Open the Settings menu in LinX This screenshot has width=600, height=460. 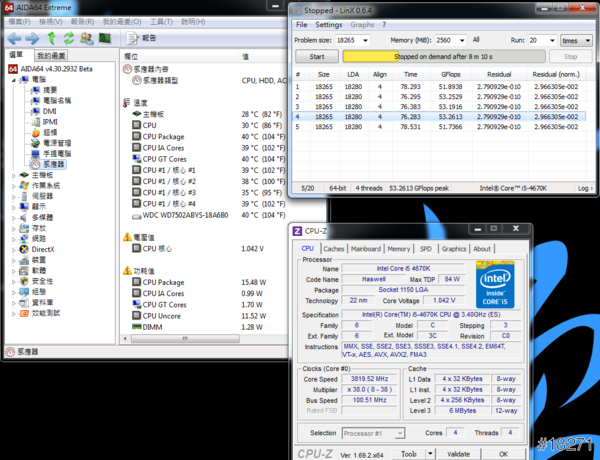click(x=329, y=25)
